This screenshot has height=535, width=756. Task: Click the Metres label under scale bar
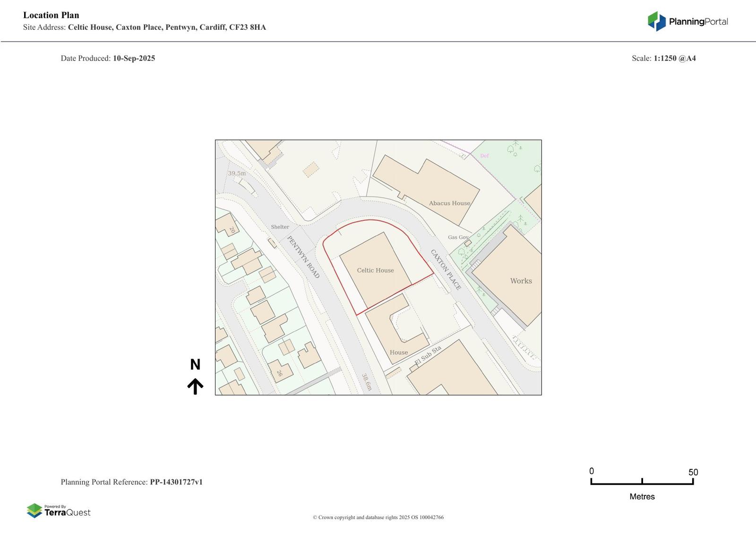click(x=642, y=497)
